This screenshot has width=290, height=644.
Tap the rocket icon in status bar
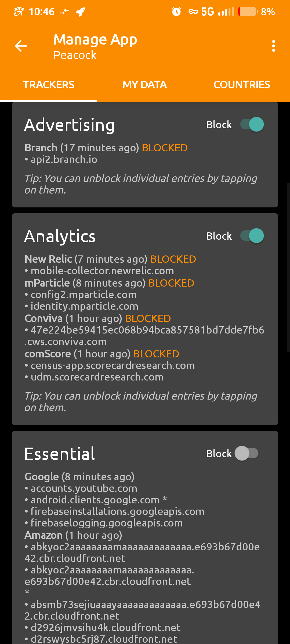pos(80,12)
